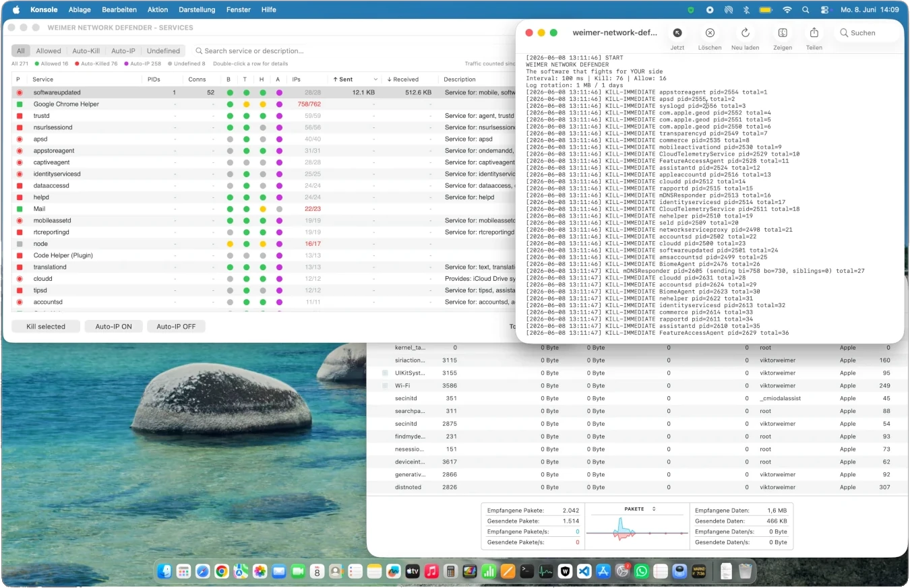
Task: Click the green shield icon in menu bar
Action: coord(691,10)
